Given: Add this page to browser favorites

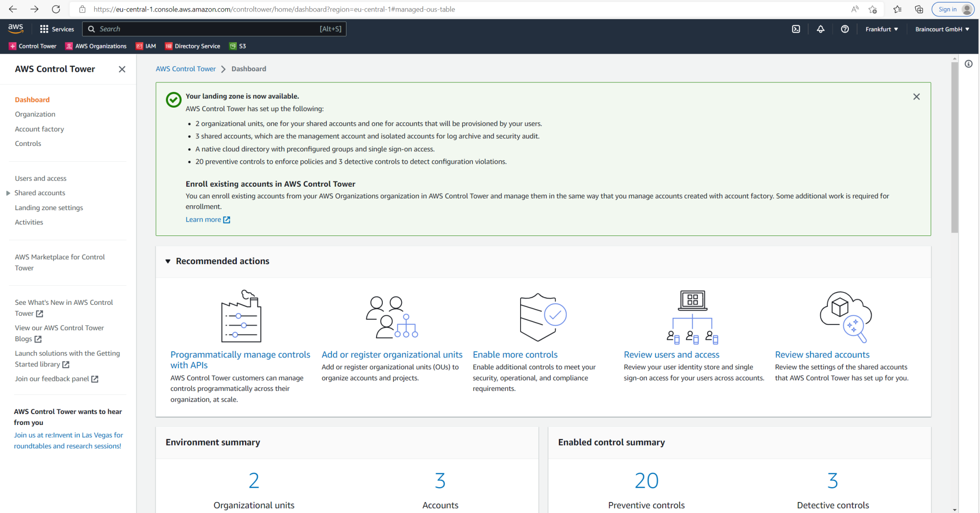Looking at the screenshot, I should coord(873,9).
